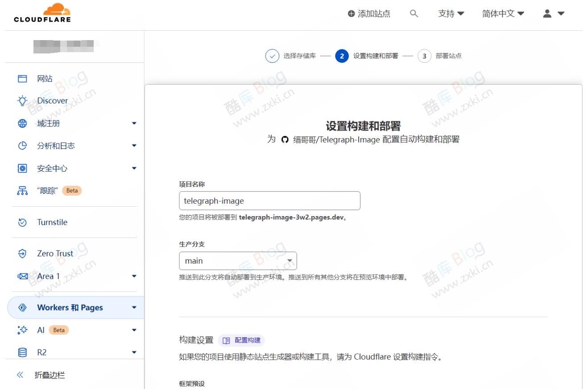588x389 pixels.
Task: Click the search magnifier icon
Action: pyautogui.click(x=414, y=13)
